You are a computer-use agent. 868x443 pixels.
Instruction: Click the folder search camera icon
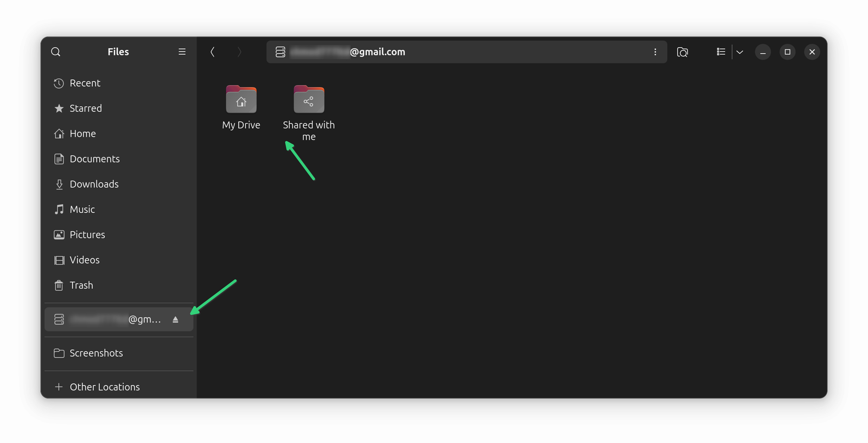(682, 52)
